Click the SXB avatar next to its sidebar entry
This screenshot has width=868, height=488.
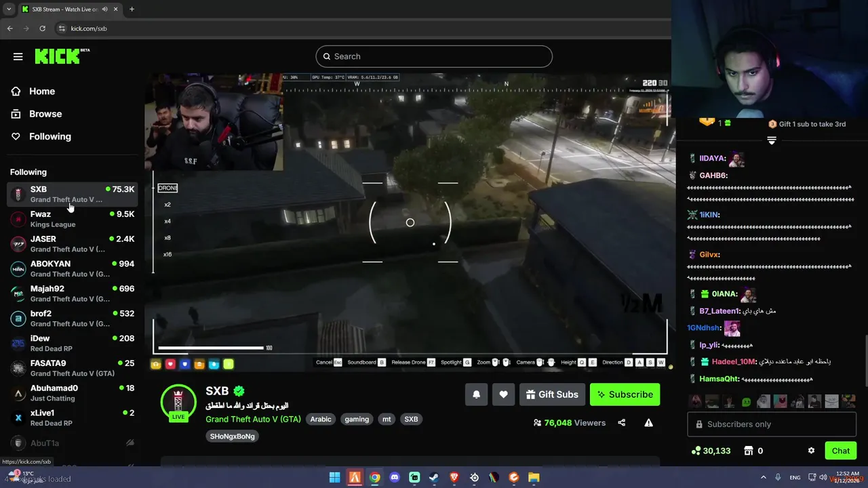[x=18, y=195]
